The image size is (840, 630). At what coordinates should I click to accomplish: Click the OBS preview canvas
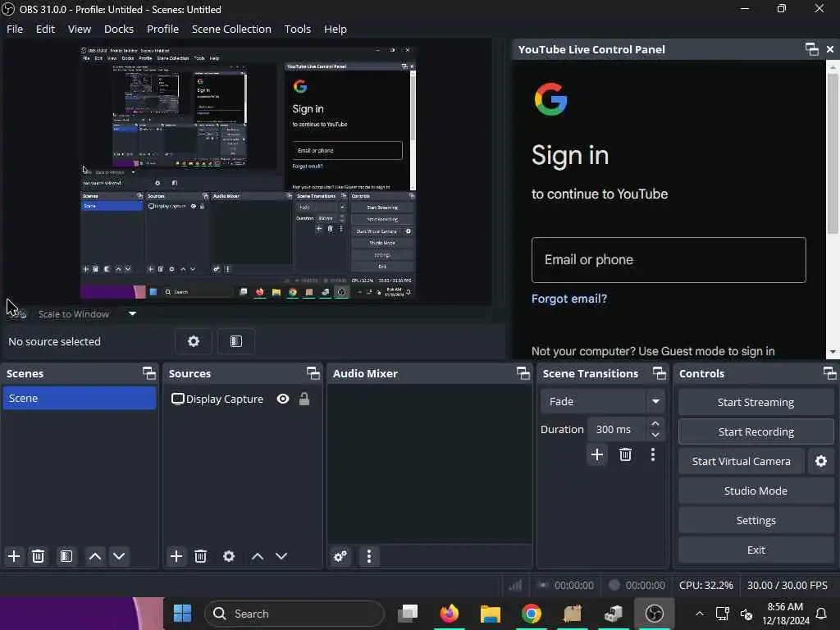pyautogui.click(x=248, y=171)
